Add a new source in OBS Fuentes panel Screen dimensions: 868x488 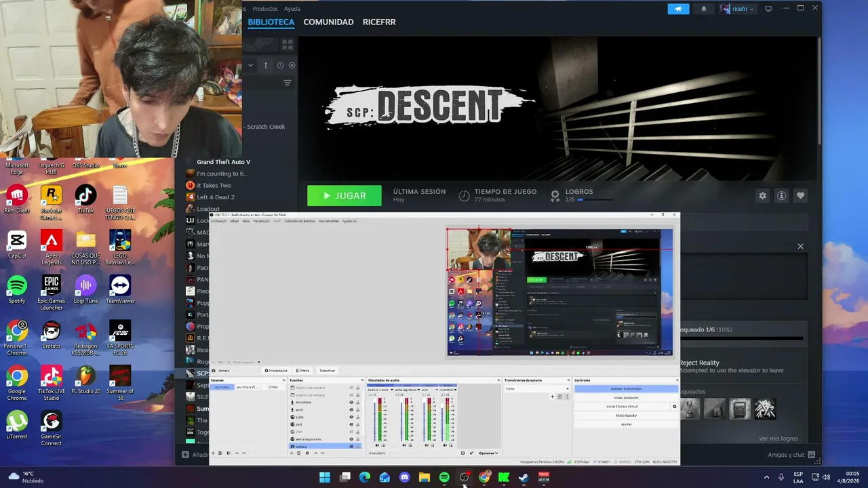point(292,453)
